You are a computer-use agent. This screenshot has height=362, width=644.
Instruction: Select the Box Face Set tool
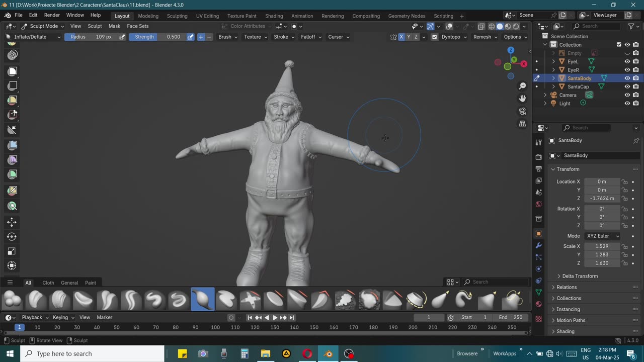tap(13, 100)
